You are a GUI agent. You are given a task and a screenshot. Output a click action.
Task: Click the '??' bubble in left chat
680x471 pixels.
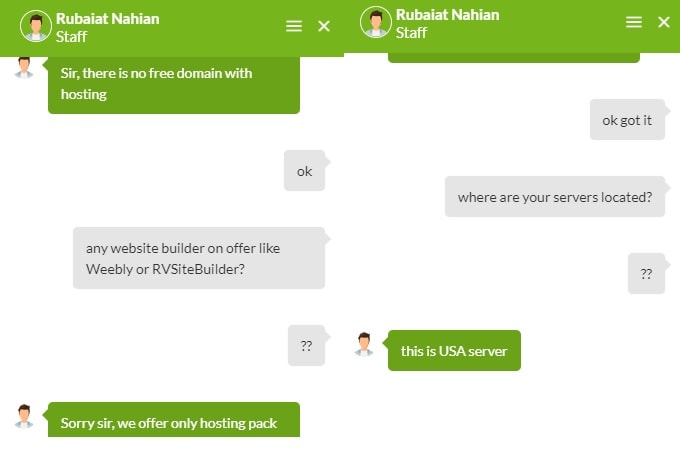coord(306,345)
